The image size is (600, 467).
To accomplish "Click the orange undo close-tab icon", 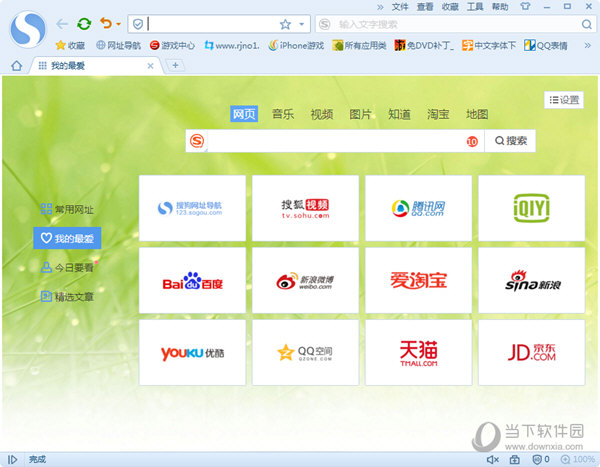I will (x=105, y=23).
